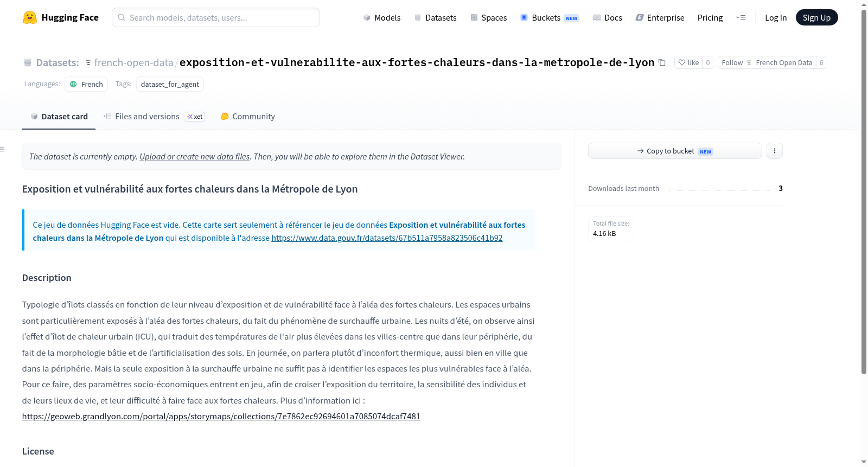Select the Dataset card tab

coord(59,117)
